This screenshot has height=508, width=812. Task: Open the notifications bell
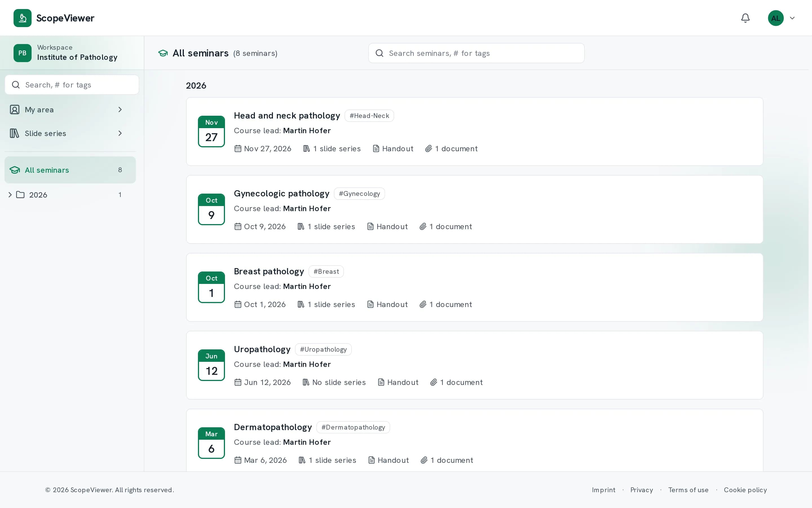click(745, 18)
